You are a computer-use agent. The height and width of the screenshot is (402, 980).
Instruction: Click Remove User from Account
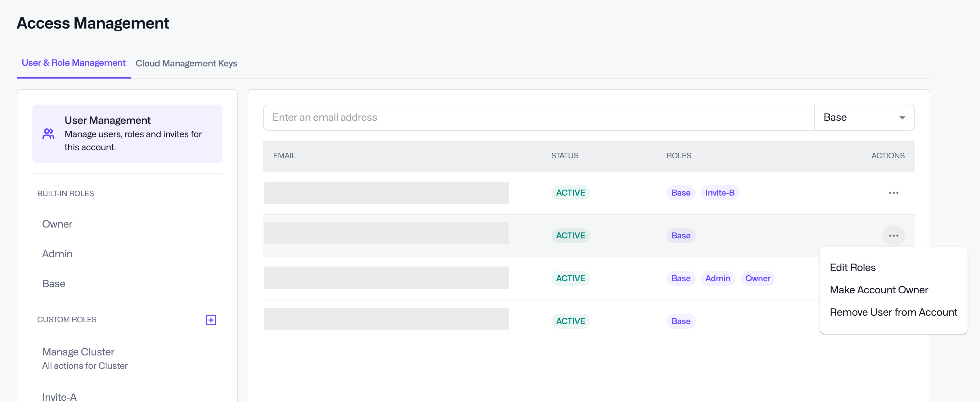pos(893,312)
